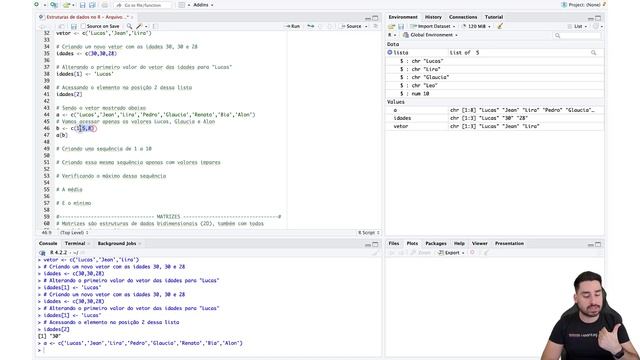Click the Open File folder icon

click(66, 5)
